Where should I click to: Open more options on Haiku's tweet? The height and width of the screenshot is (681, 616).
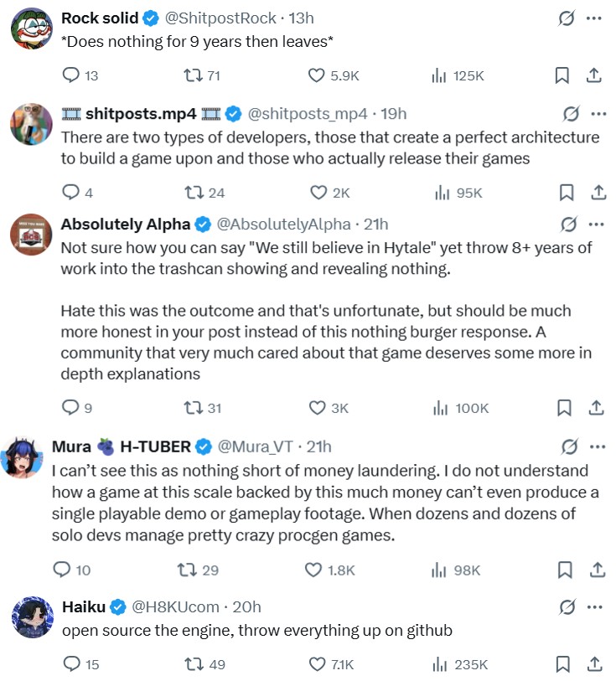pyautogui.click(x=593, y=606)
